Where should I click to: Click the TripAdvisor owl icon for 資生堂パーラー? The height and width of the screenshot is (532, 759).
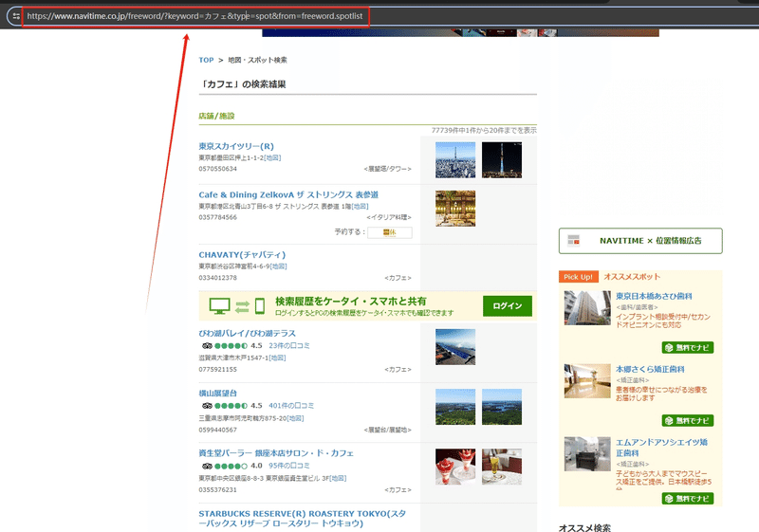coord(207,466)
